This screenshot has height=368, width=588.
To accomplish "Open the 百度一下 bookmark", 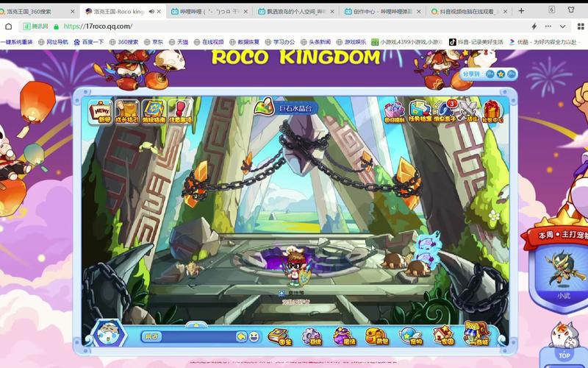I will [x=88, y=42].
